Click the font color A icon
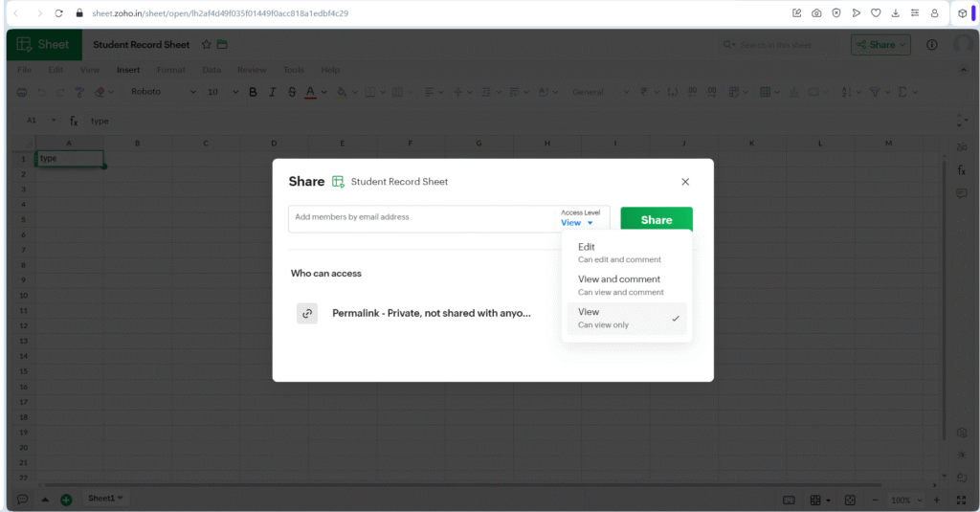Screen dimensions: 980x512 [x=310, y=92]
